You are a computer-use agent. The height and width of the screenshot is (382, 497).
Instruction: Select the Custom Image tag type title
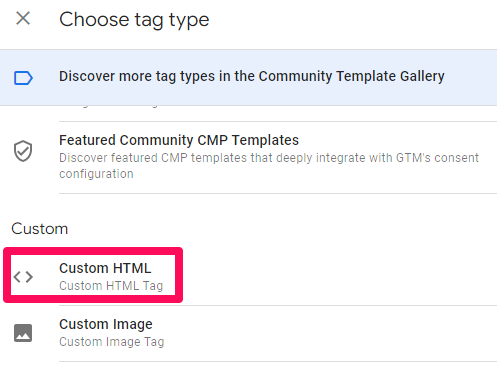106,324
